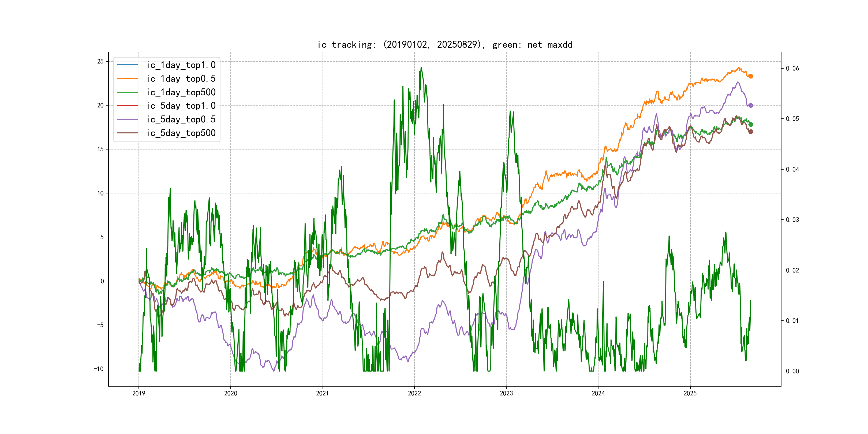
Task: Click the ic_5day_top1.0 legend label
Action: pyautogui.click(x=181, y=106)
